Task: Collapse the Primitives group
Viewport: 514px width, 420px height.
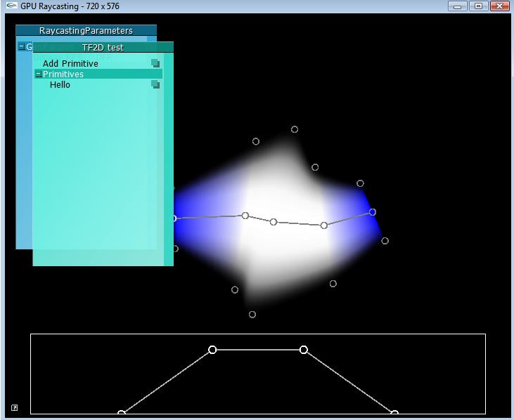Action: coord(39,74)
